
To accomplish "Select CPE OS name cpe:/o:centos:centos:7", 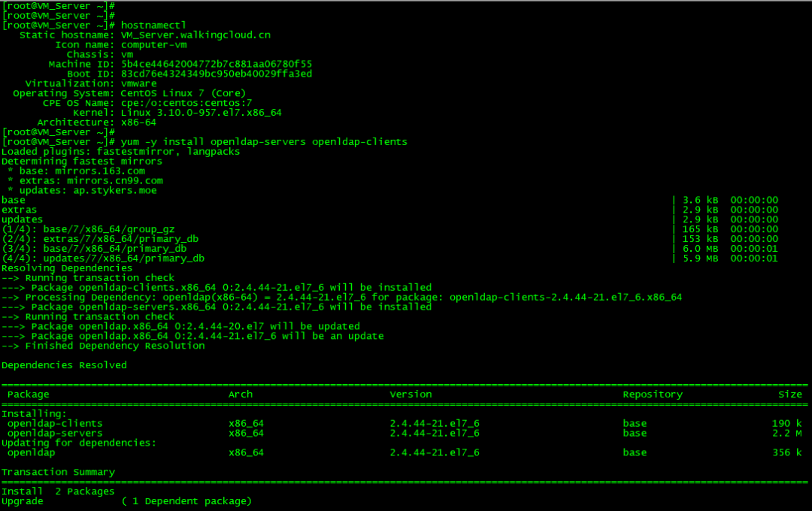I will click(186, 103).
